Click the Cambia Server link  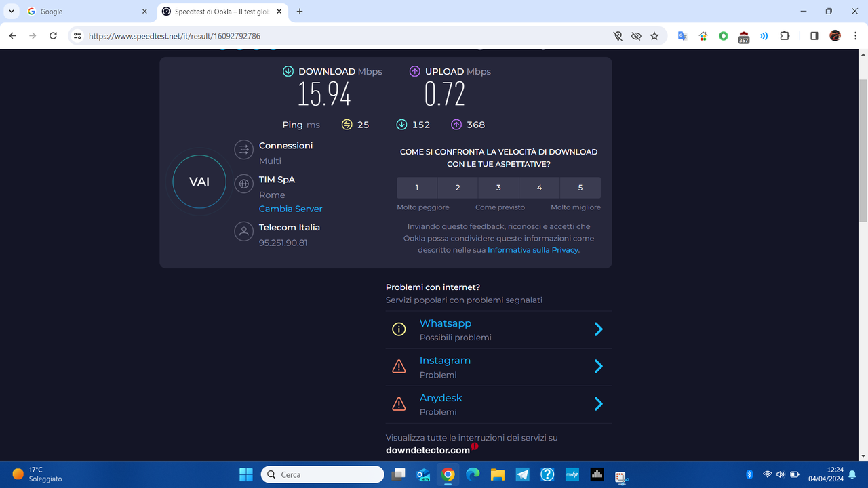click(x=290, y=209)
